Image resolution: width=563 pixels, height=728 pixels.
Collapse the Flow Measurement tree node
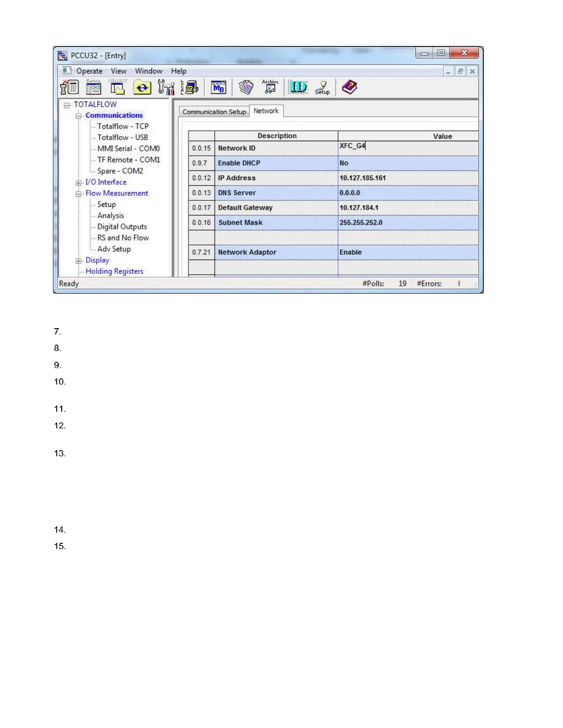click(x=79, y=194)
